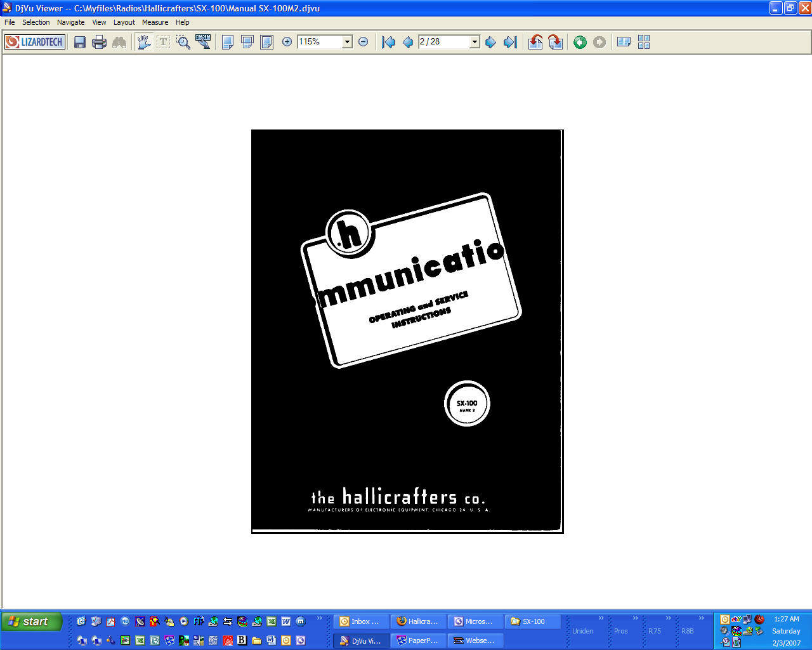The height and width of the screenshot is (650, 812).
Task: Pick the ruler measure tool
Action: 203,42
